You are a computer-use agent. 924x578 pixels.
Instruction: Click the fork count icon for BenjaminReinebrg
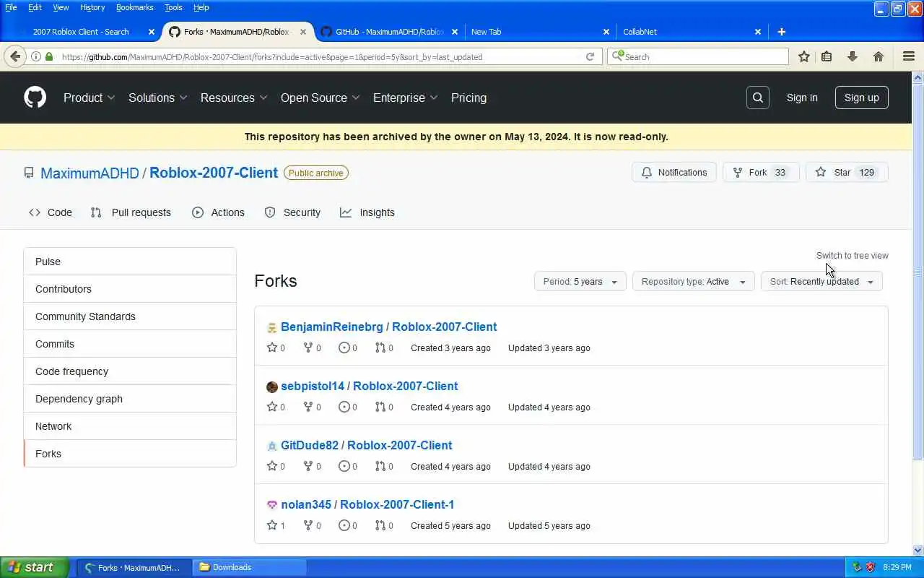tap(308, 348)
